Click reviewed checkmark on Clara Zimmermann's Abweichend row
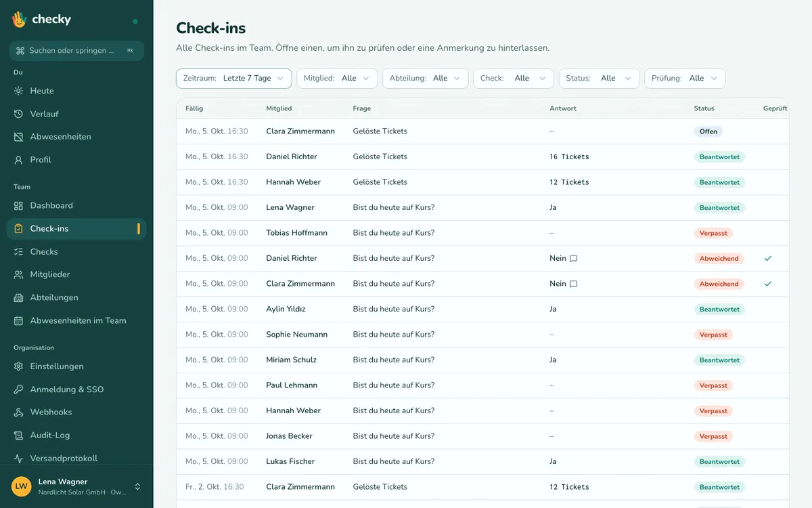The width and height of the screenshot is (812, 508). coord(768,284)
